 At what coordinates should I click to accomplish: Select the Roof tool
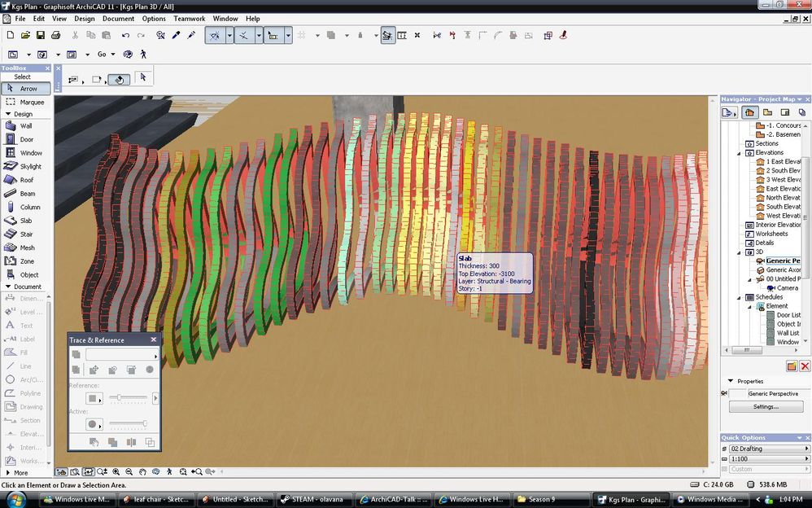tap(26, 180)
